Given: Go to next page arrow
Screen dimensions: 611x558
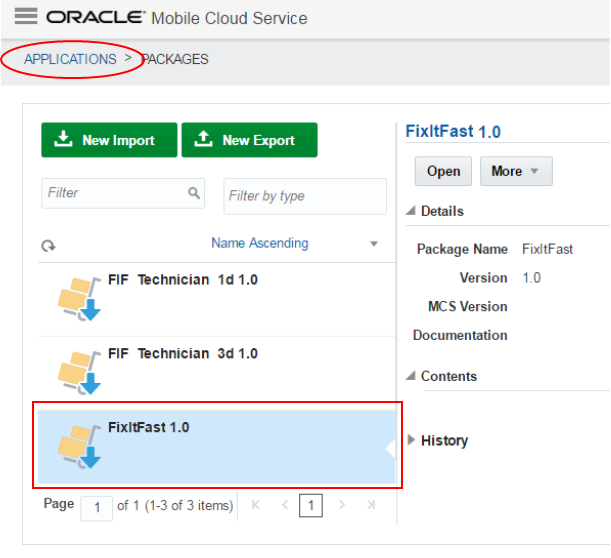Looking at the screenshot, I should [x=342, y=505].
